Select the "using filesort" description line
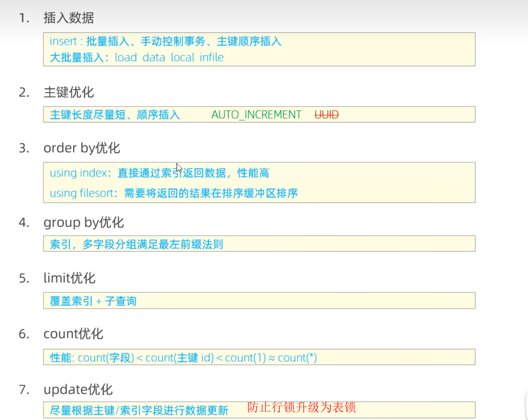This screenshot has width=528, height=420. pyautogui.click(x=174, y=193)
